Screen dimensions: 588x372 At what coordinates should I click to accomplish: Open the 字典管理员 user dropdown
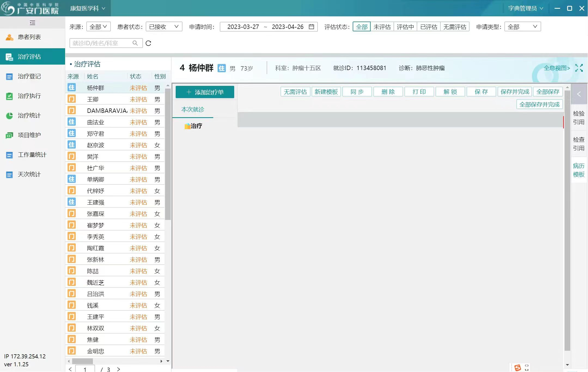526,8
